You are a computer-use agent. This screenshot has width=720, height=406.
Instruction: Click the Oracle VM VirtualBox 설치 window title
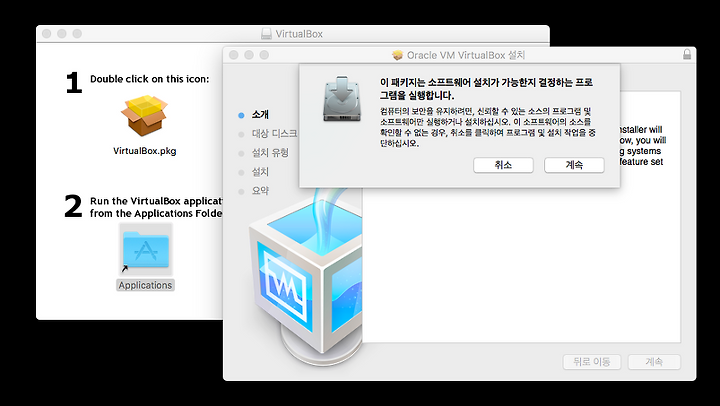click(x=466, y=55)
